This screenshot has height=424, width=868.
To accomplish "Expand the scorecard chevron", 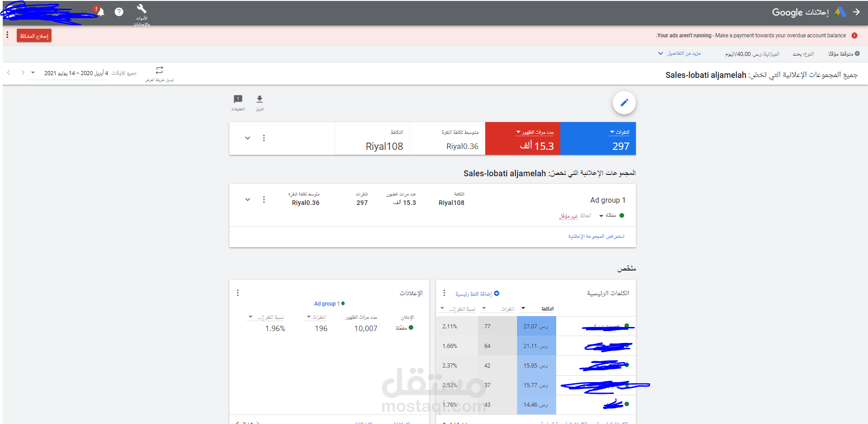I will tap(248, 138).
